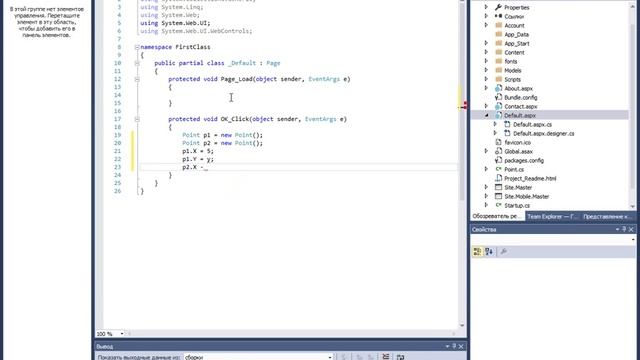Click the fonts folder icon
The width and height of the screenshot is (640, 360).
coord(498,61)
